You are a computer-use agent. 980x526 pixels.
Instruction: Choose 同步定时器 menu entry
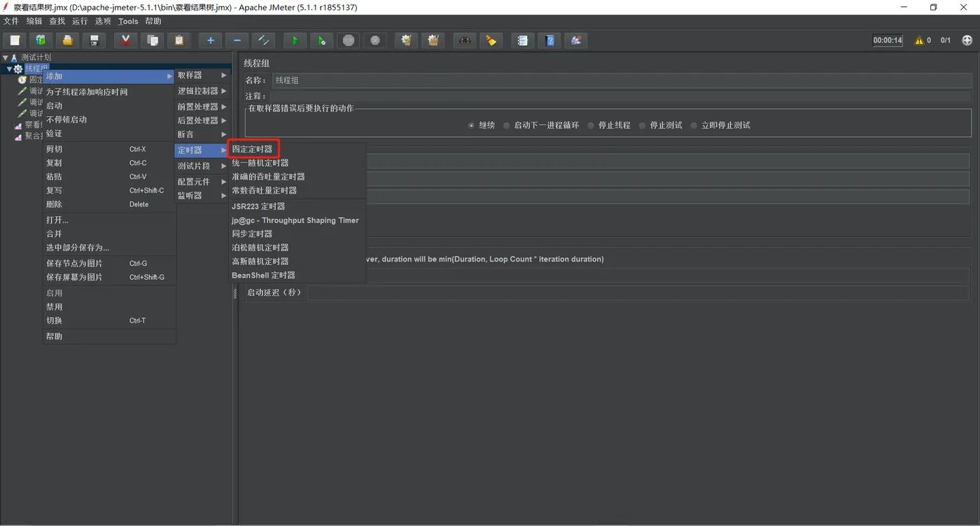click(297, 234)
